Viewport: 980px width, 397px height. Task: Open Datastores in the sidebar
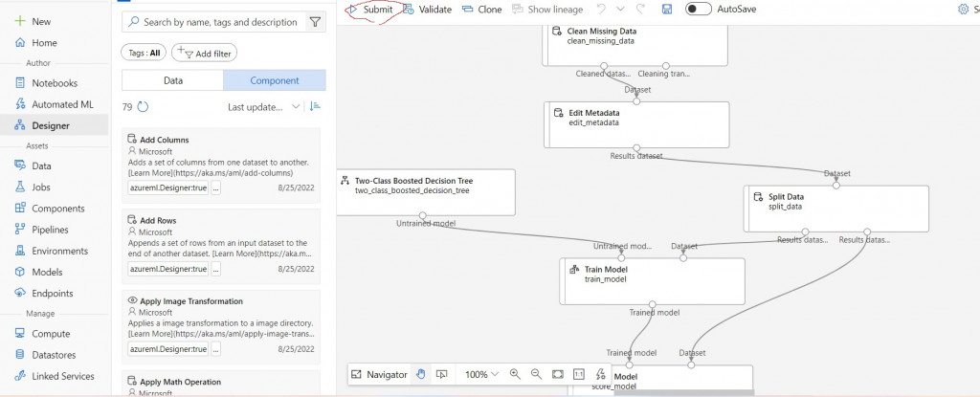pyautogui.click(x=45, y=355)
